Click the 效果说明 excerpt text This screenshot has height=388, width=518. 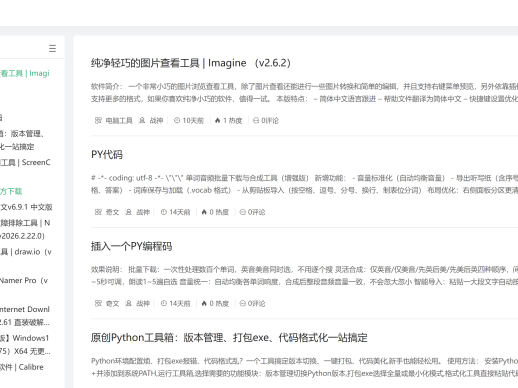[304, 275]
